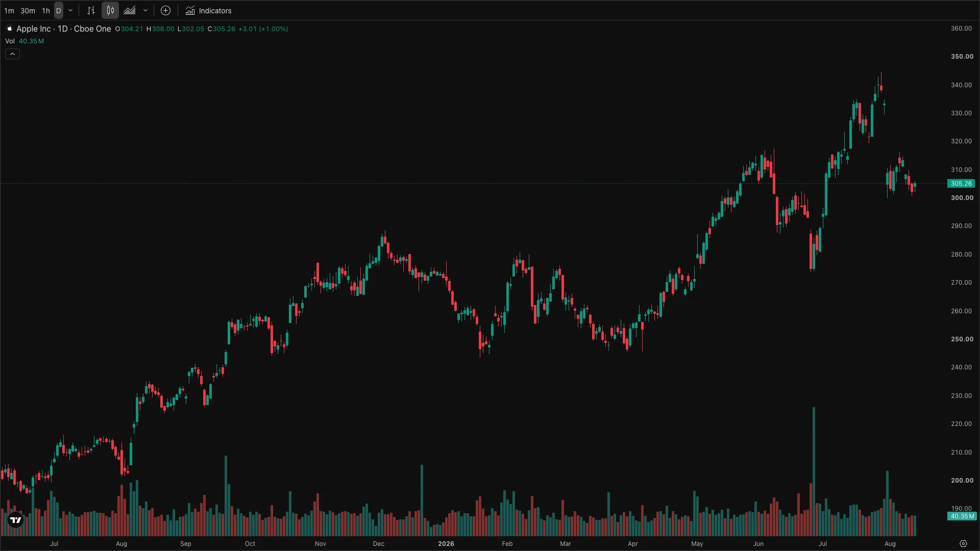
Task: Click the 340.00 price scale label
Action: click(962, 85)
